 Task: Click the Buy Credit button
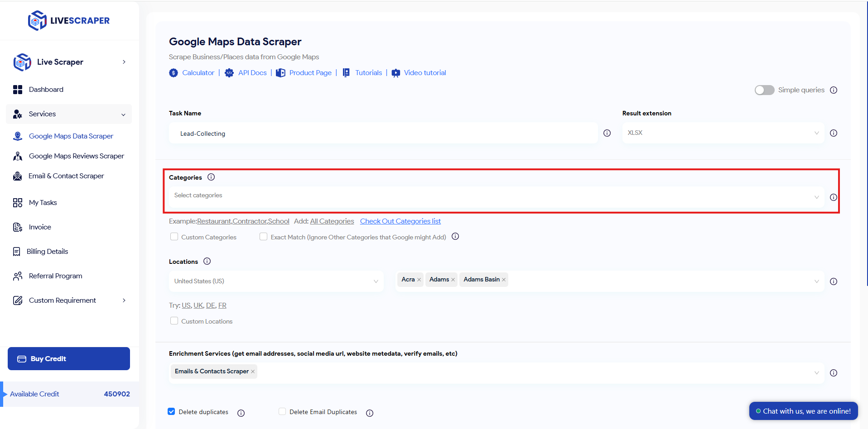point(69,359)
